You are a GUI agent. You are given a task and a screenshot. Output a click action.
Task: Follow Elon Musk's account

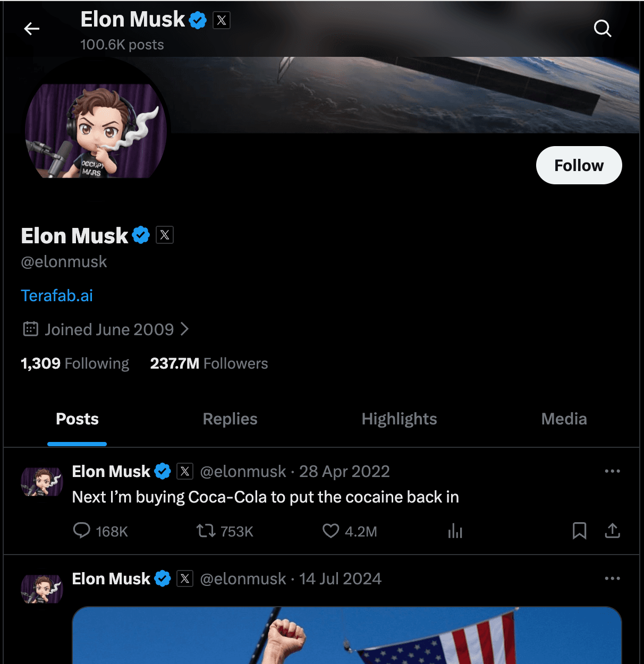point(579,165)
